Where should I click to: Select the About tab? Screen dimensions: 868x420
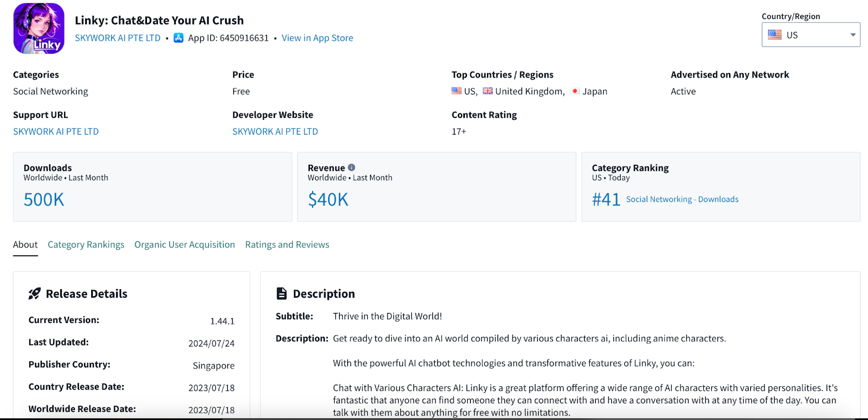point(25,245)
